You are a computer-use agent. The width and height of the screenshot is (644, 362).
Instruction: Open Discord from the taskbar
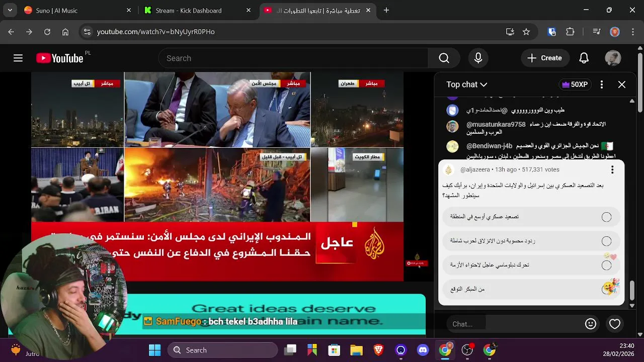point(423,350)
